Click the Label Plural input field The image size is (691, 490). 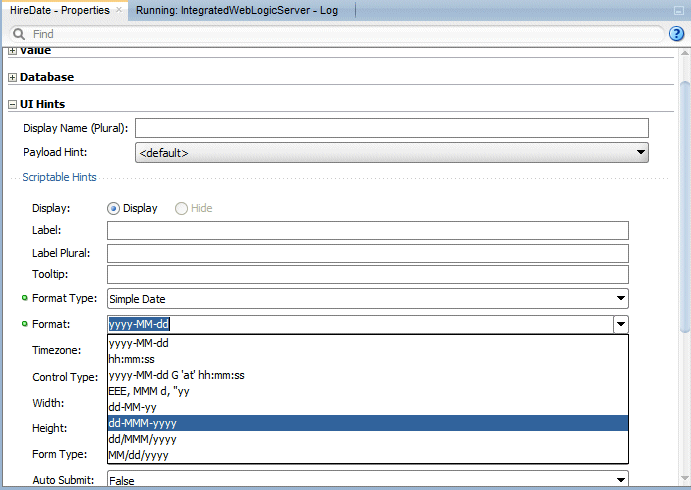368,253
